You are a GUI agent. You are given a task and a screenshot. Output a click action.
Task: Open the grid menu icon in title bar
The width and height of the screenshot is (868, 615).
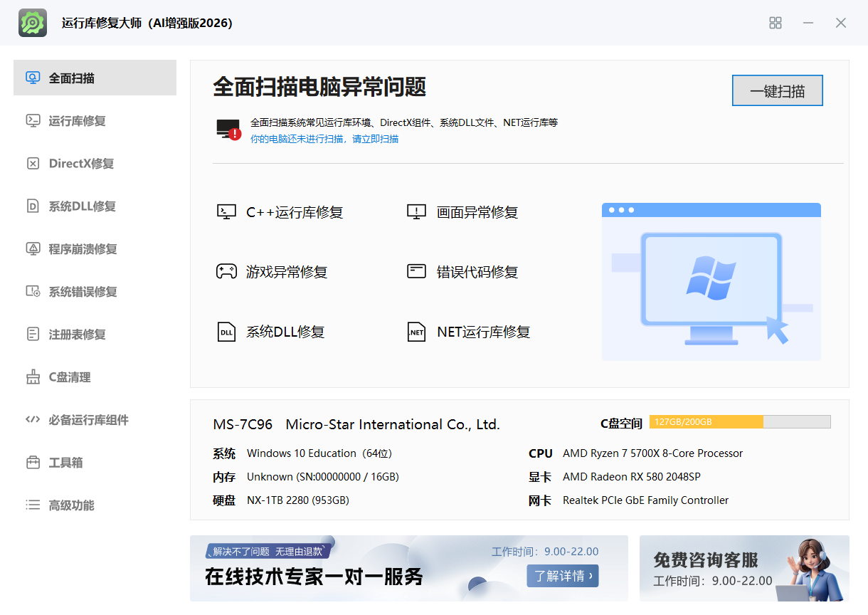coord(776,23)
